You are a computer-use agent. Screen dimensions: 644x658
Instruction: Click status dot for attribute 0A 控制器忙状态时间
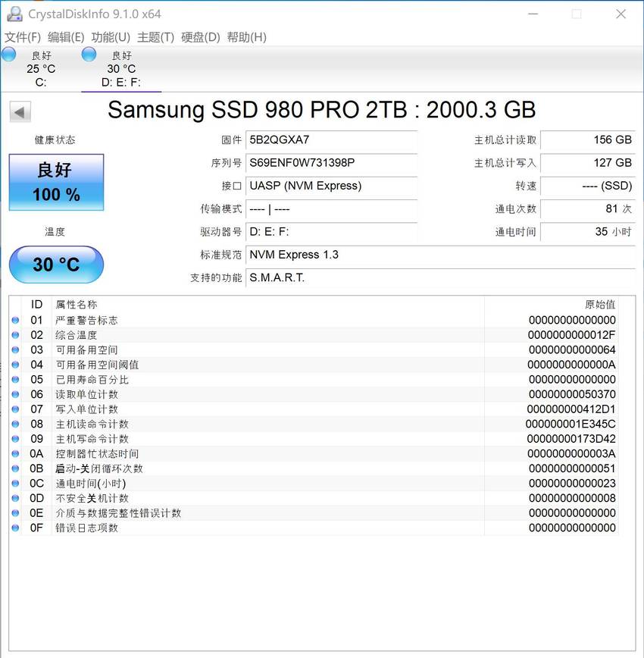(x=15, y=453)
